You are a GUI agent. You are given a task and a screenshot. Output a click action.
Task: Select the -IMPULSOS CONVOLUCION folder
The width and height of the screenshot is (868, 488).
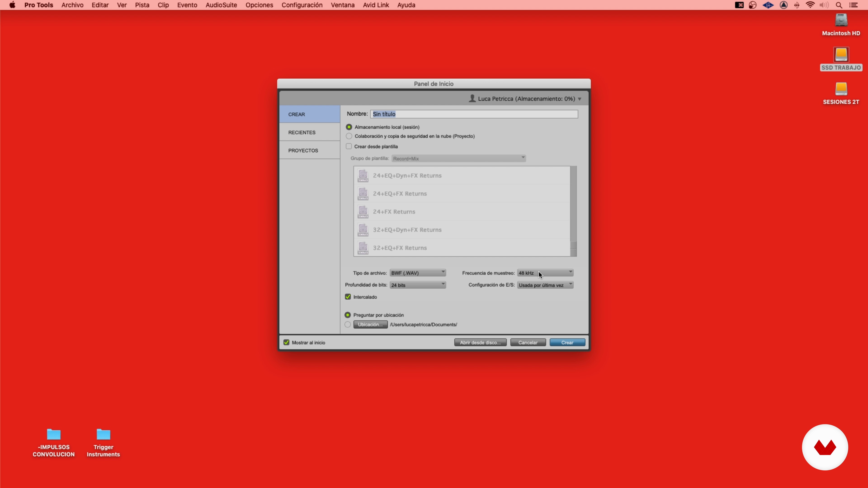[54, 434]
